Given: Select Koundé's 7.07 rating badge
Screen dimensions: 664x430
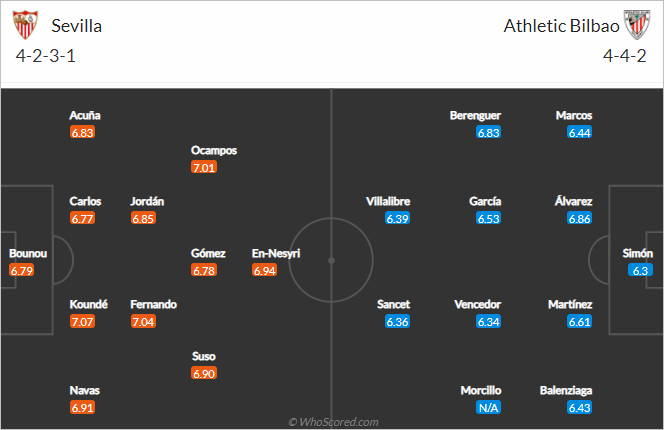Looking at the screenshot, I should 82,322.
